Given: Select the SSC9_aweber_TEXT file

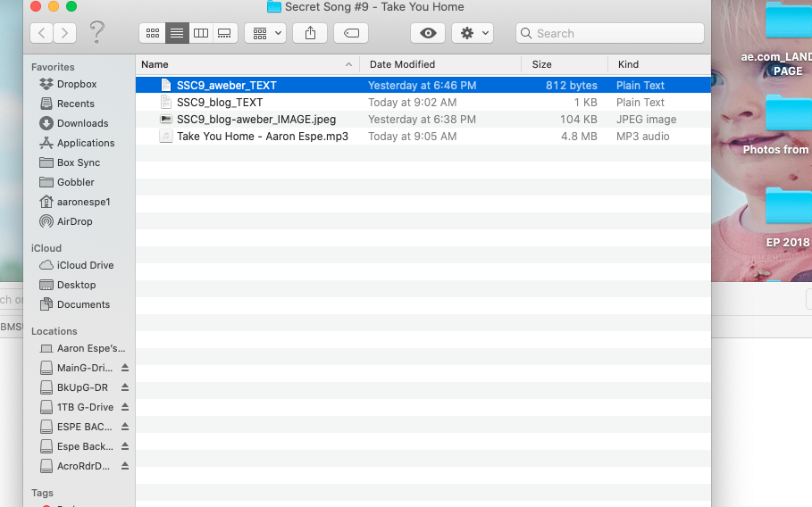Looking at the screenshot, I should (x=423, y=85).
